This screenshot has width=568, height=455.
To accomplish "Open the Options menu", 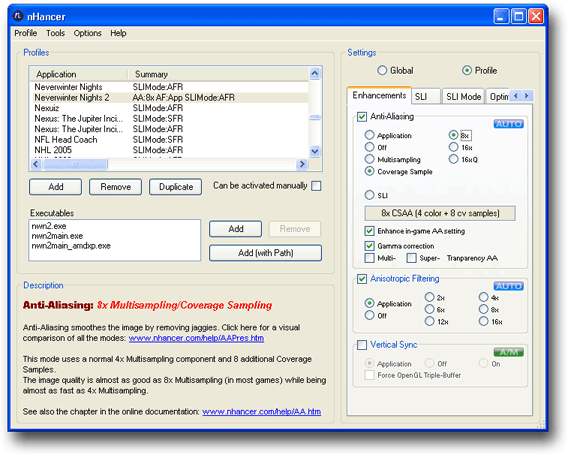I will 87,33.
